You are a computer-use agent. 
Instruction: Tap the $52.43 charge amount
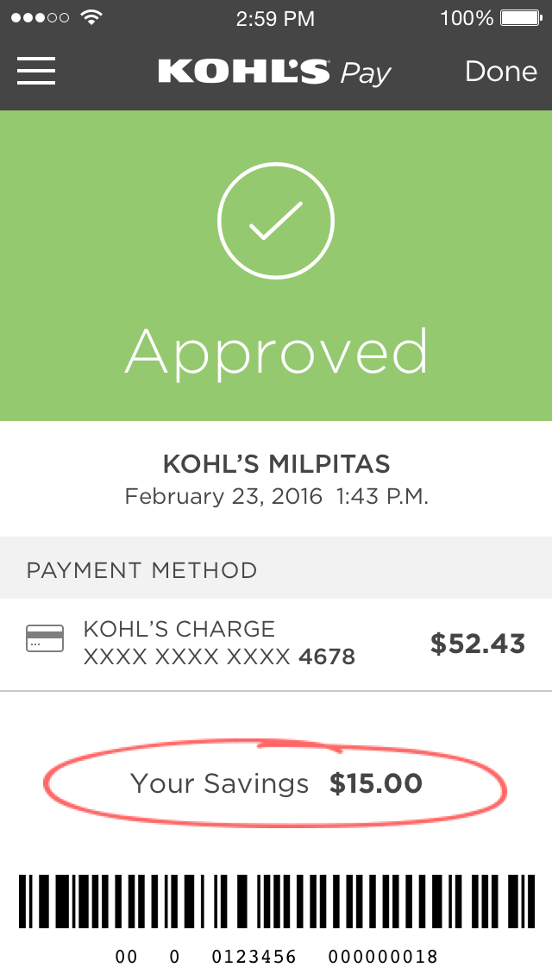(x=477, y=644)
